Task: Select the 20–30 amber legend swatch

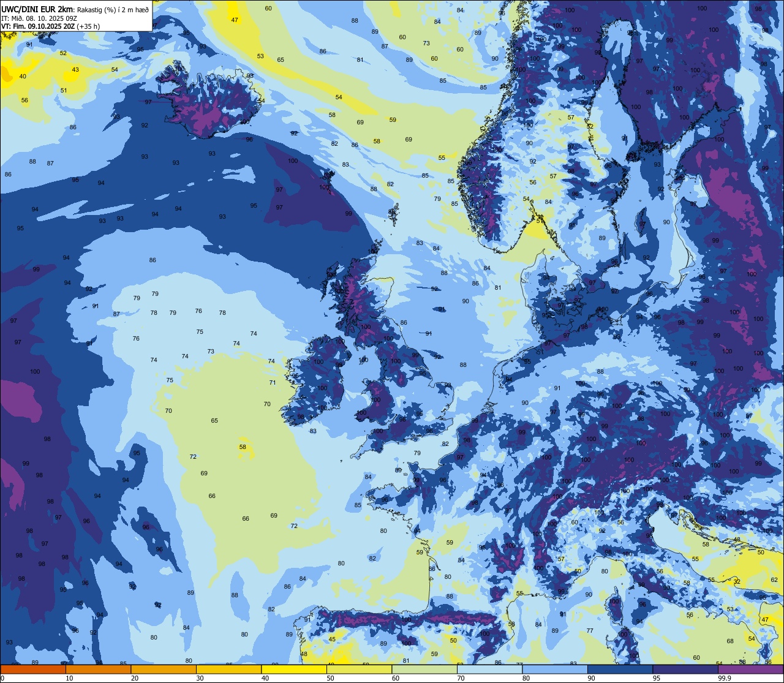Action: point(164,670)
